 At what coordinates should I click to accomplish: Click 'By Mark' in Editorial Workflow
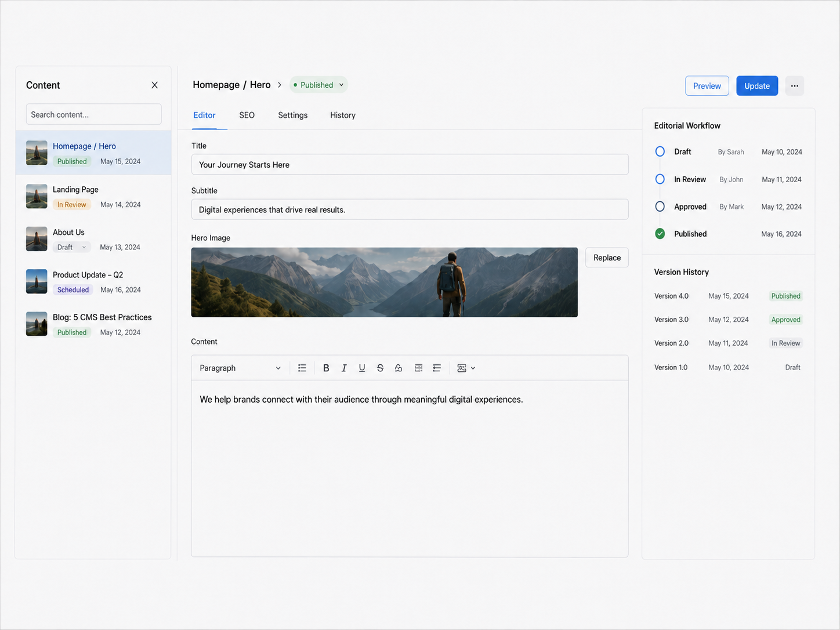(x=732, y=207)
